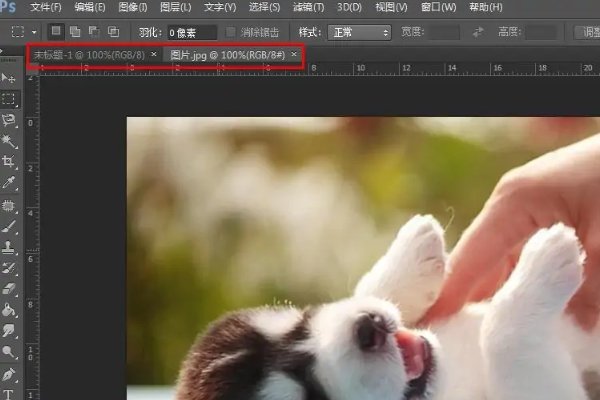Screen dimensions: 600x400
Task: Select the Healing Brush tool
Action: [8, 206]
